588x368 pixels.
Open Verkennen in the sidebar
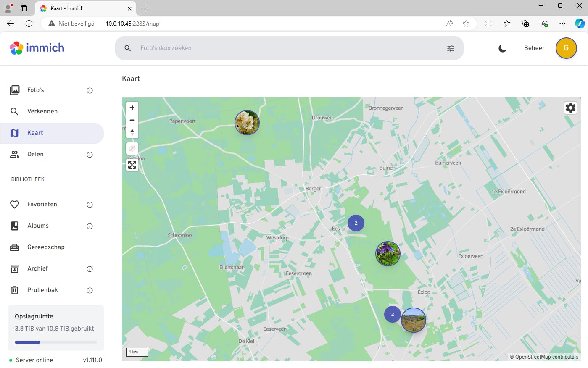click(x=53, y=111)
